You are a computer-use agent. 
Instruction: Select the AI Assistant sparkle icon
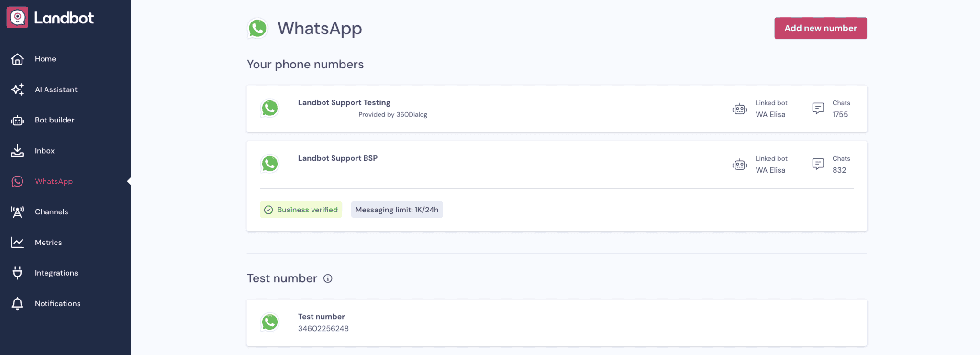(x=17, y=89)
